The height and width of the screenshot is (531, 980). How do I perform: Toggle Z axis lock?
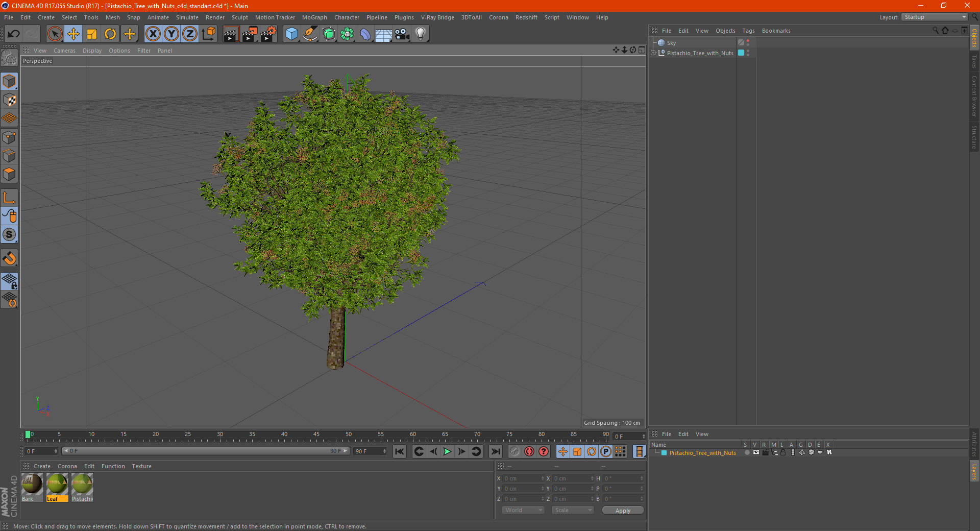[190, 34]
